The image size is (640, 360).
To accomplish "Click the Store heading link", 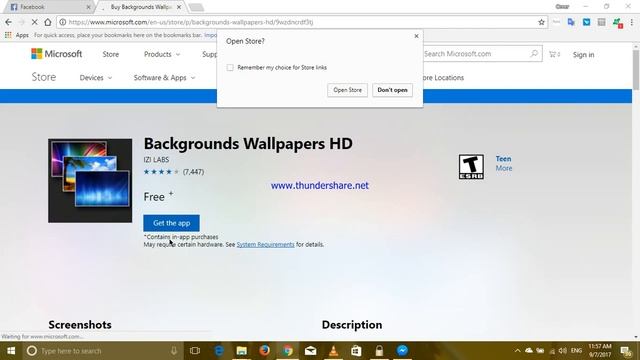I will (x=44, y=77).
